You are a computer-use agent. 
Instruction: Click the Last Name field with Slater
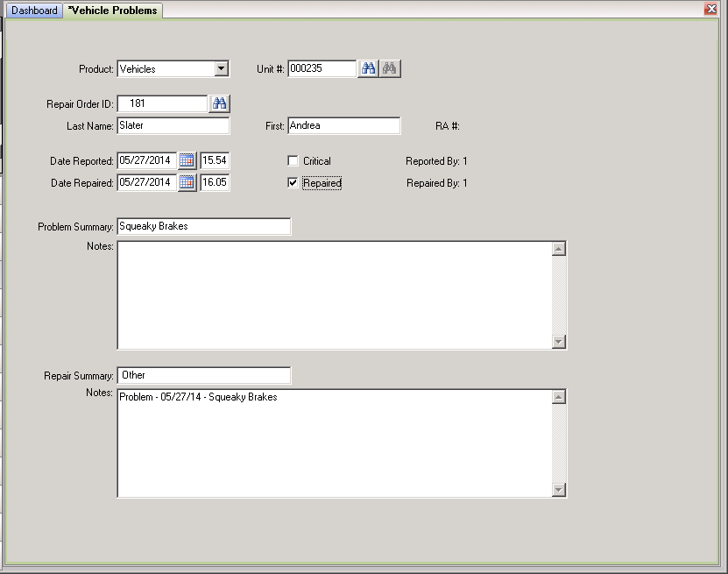(x=173, y=125)
